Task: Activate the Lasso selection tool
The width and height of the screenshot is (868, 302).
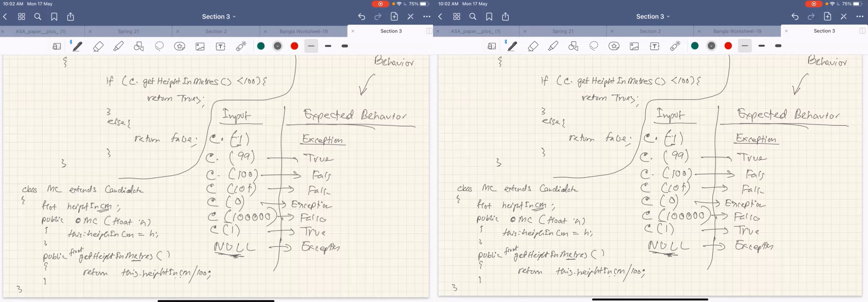Action: pyautogui.click(x=159, y=46)
